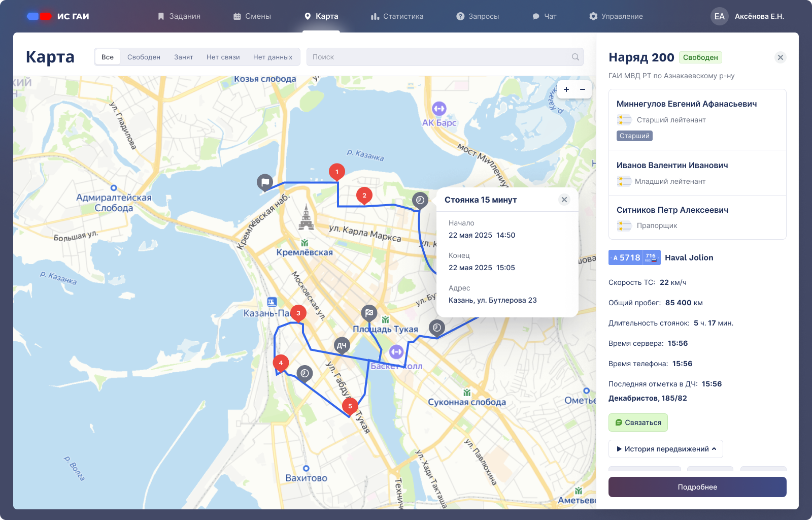Click the clock stop marker near Бутлерова
The width and height of the screenshot is (812, 520).
coord(437,328)
